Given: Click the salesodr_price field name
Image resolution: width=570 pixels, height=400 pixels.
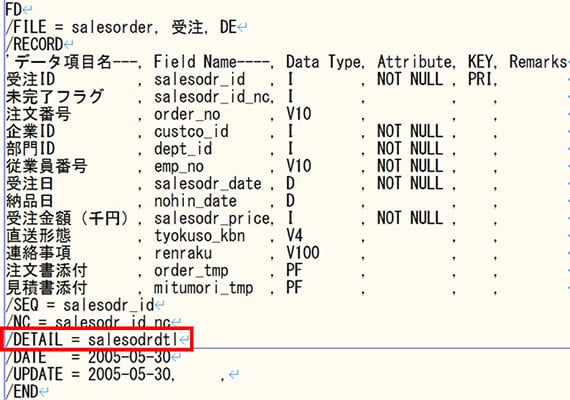Looking at the screenshot, I should tap(213, 219).
